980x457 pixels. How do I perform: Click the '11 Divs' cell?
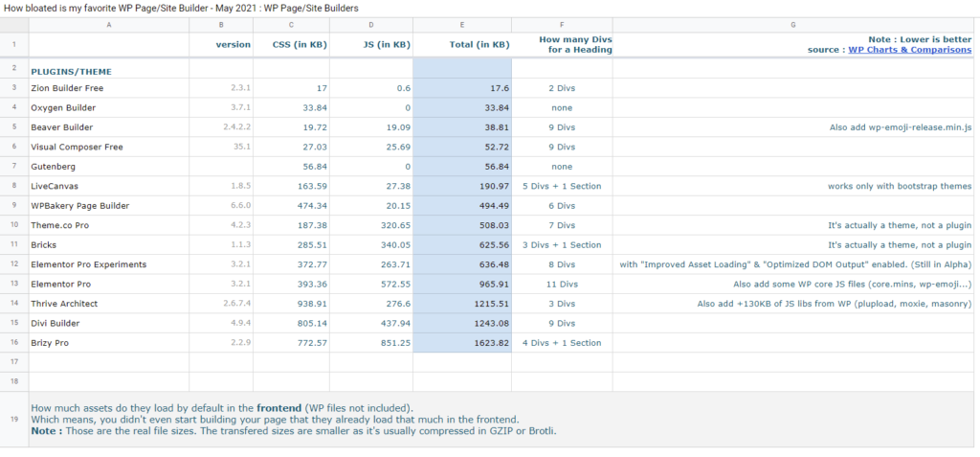pos(562,285)
